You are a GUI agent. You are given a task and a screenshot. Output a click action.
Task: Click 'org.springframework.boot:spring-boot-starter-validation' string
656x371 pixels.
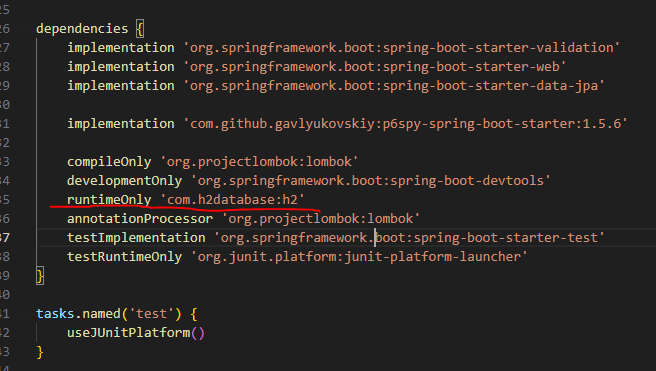click(x=402, y=48)
